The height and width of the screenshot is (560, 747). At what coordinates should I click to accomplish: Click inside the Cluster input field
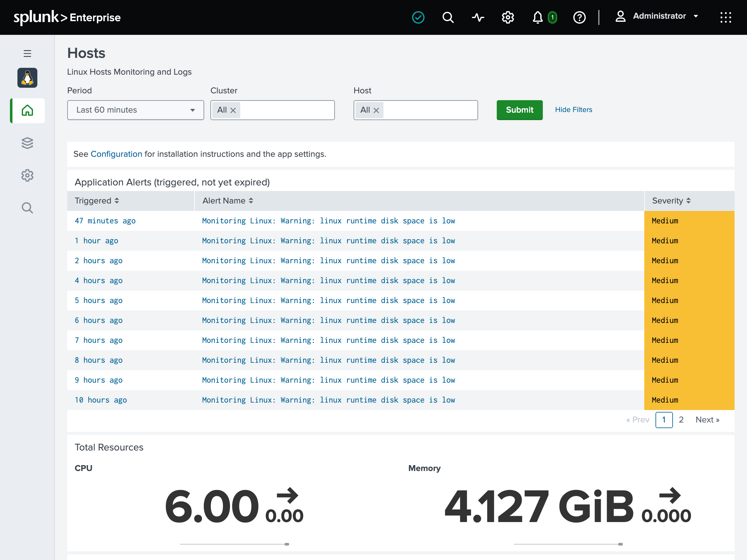[273, 110]
